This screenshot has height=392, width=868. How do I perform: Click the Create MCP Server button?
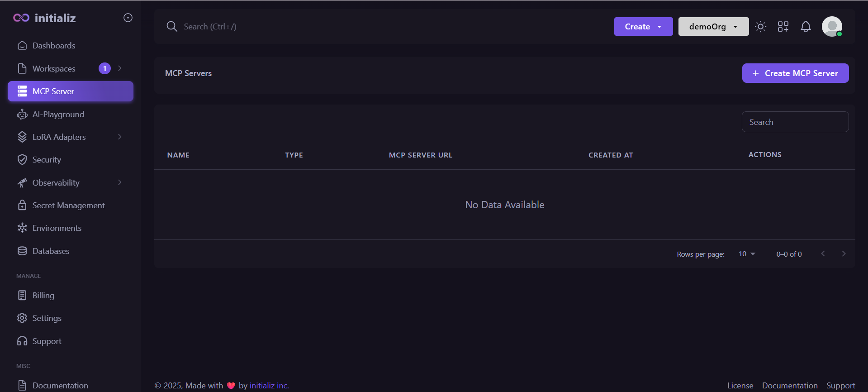[x=795, y=73]
